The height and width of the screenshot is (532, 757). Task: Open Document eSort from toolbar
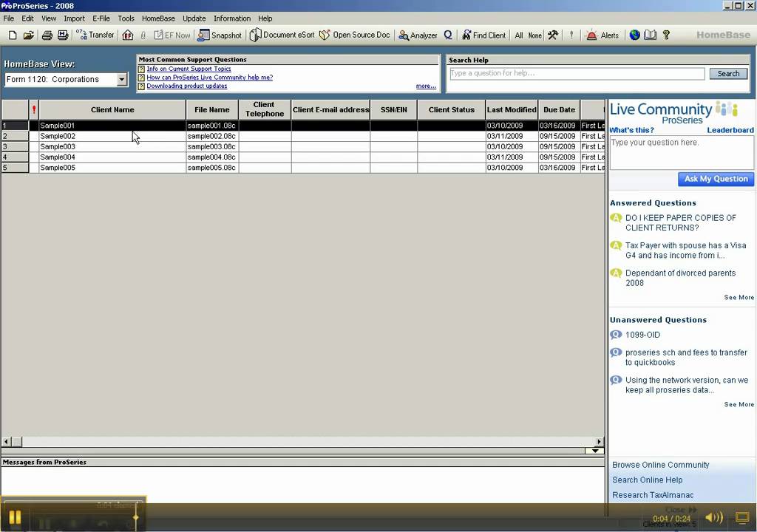coord(282,35)
